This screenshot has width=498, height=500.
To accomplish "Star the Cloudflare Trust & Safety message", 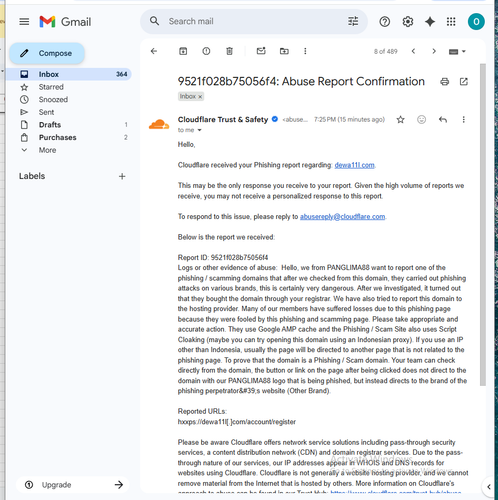I will coord(400,119).
